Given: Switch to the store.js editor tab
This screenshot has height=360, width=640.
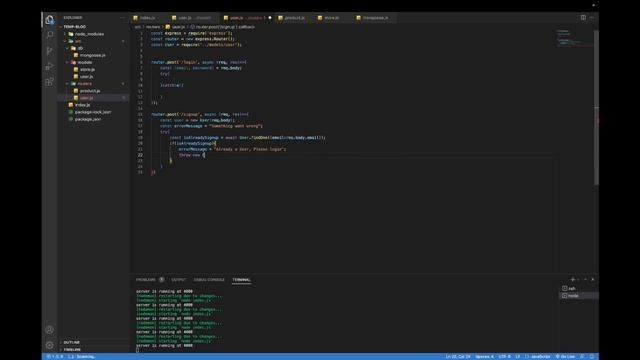Looking at the screenshot, I should coord(331,18).
